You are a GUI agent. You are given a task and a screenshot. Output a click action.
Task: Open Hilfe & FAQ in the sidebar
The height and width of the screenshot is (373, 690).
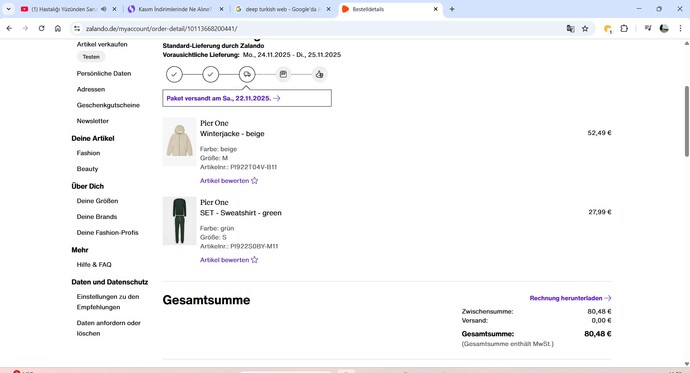[94, 264]
